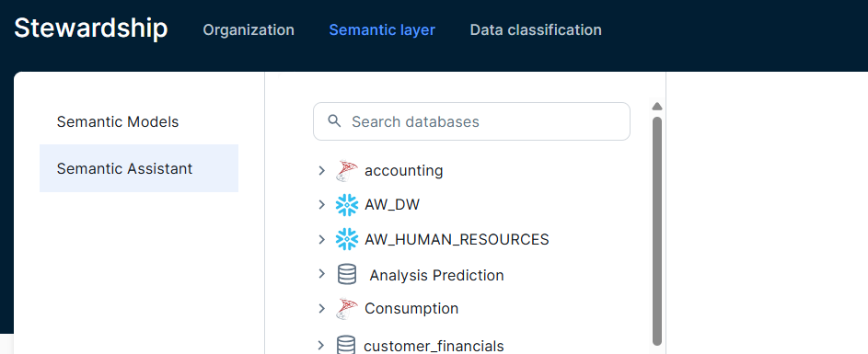868x354 pixels.
Task: Click the database list scrollbar thumb
Action: click(657, 231)
